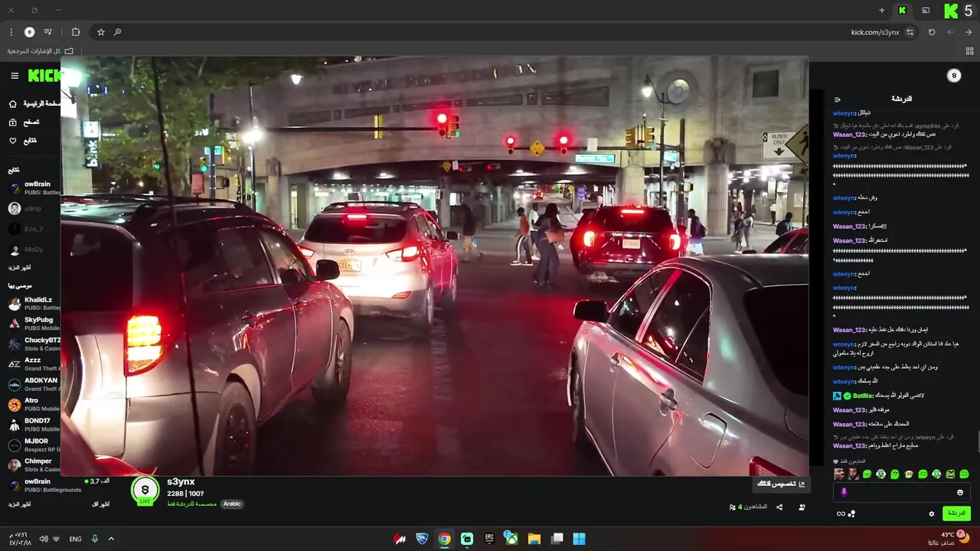The height and width of the screenshot is (551, 980).
Task: Open KhalidLz recommended channel
Action: (x=34, y=304)
